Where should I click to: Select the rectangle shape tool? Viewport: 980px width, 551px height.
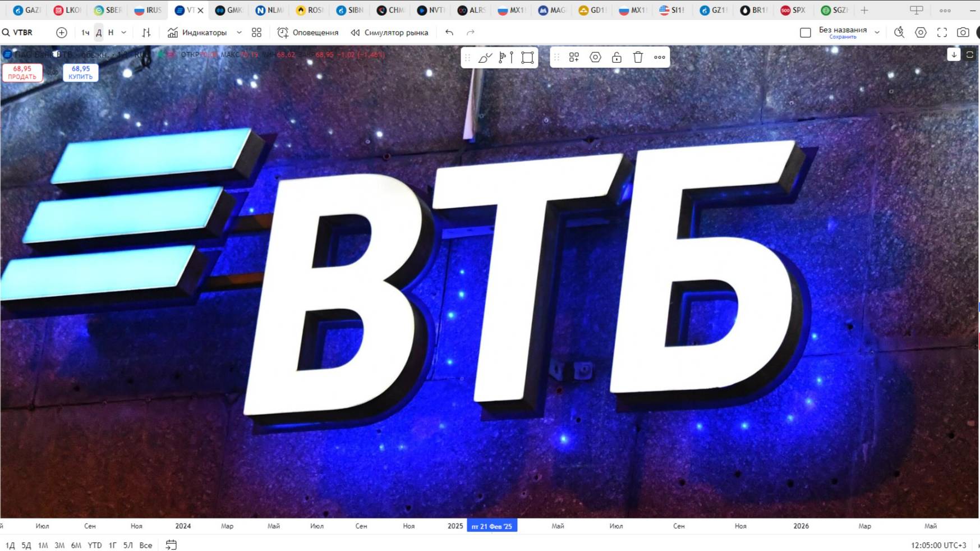coord(527,57)
